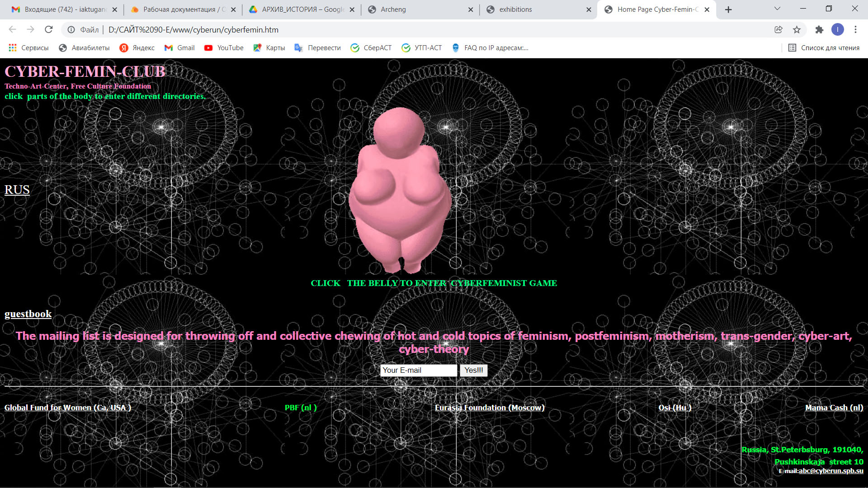Close the АРХИВ_ИСТОРИЯ Google Drive tab
The image size is (868, 488).
click(352, 9)
